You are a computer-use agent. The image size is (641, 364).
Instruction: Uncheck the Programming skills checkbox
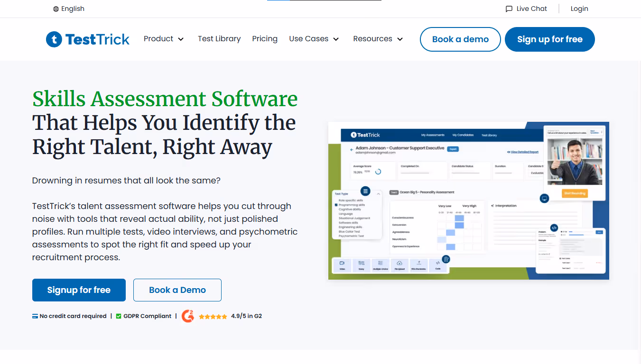pyautogui.click(x=336, y=205)
